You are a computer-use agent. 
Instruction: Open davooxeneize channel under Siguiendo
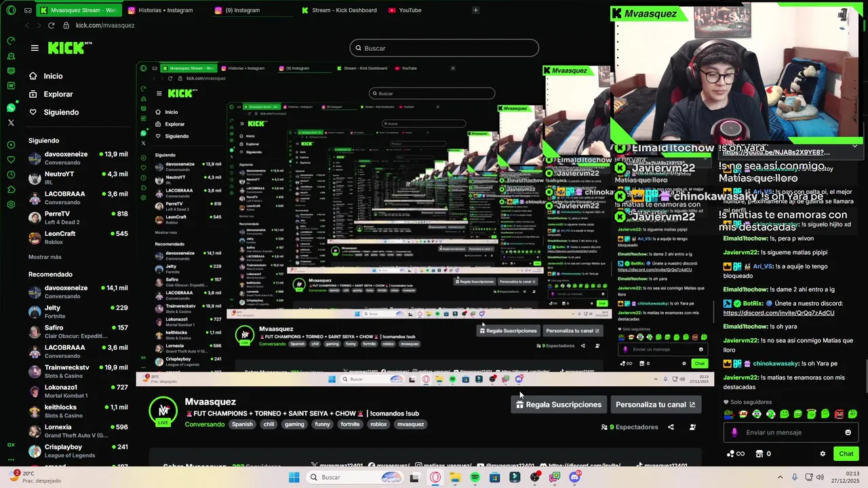coord(78,159)
